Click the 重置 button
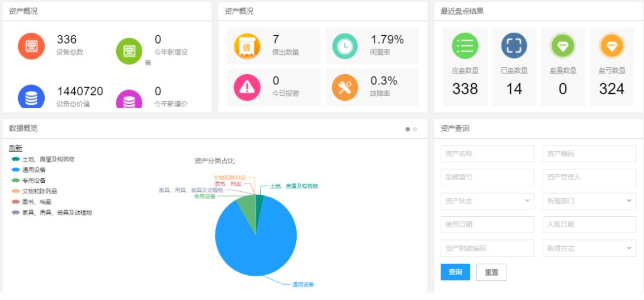The width and height of the screenshot is (644, 300). [491, 272]
